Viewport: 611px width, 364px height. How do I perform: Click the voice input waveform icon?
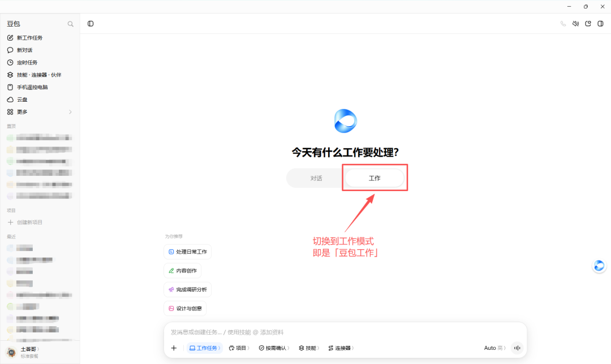point(517,348)
